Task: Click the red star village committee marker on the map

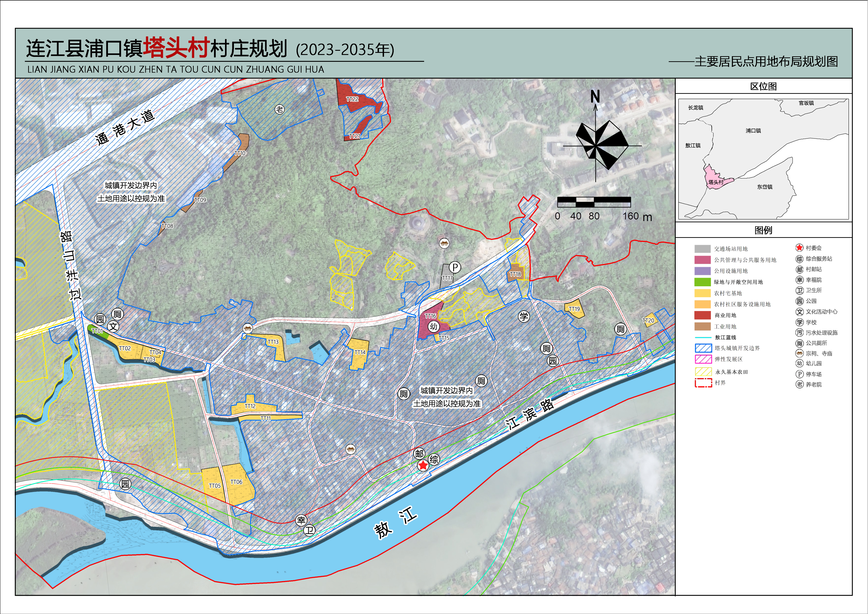Action: point(423,465)
